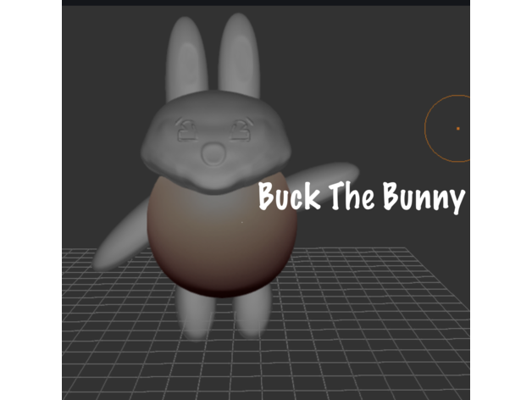Click the dark strip at viewport top
This screenshot has height=400, width=532.
(x=266, y=3)
